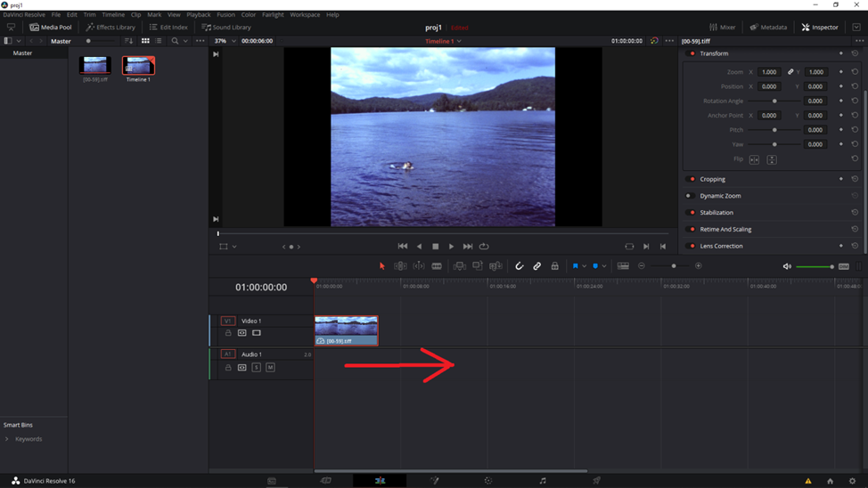The height and width of the screenshot is (488, 868).
Task: Play timeline in reverse
Action: pos(419,246)
